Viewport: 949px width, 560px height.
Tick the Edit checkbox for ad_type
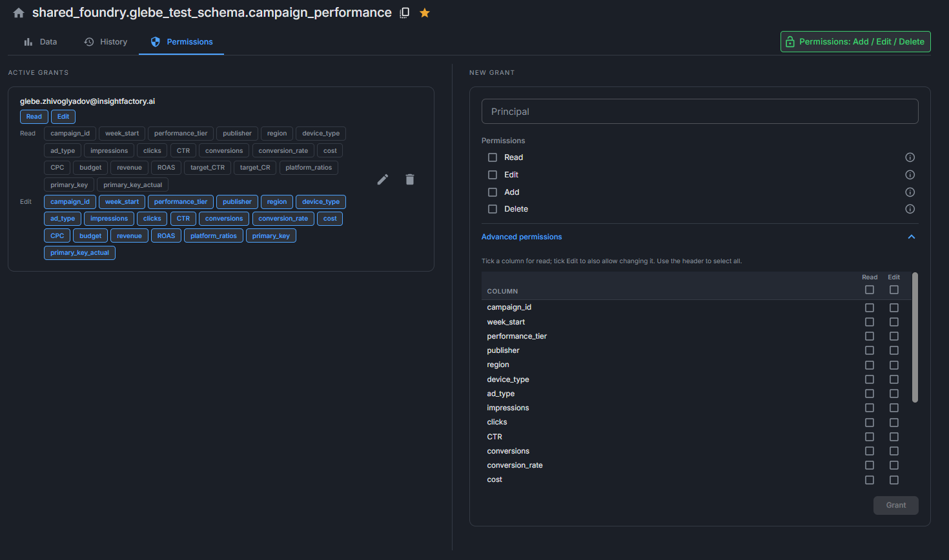(894, 394)
